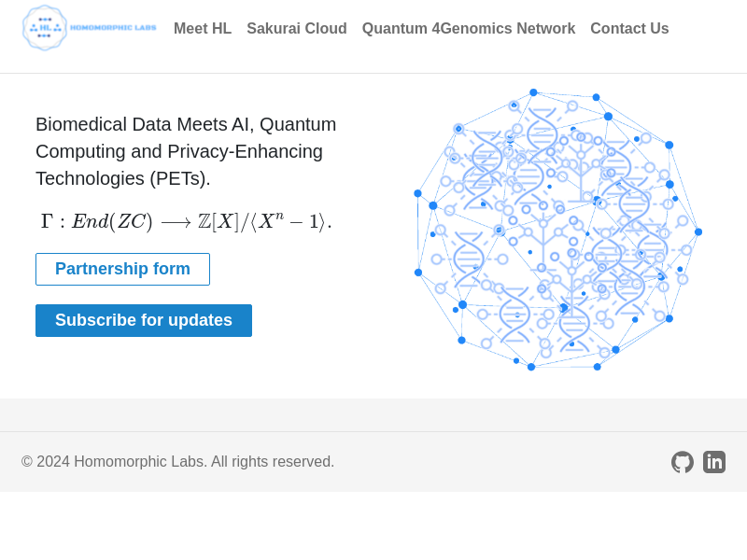Screen dimensions: 747x560
Task: Click the DNA sphere illustration
Action: pyautogui.click(x=557, y=230)
